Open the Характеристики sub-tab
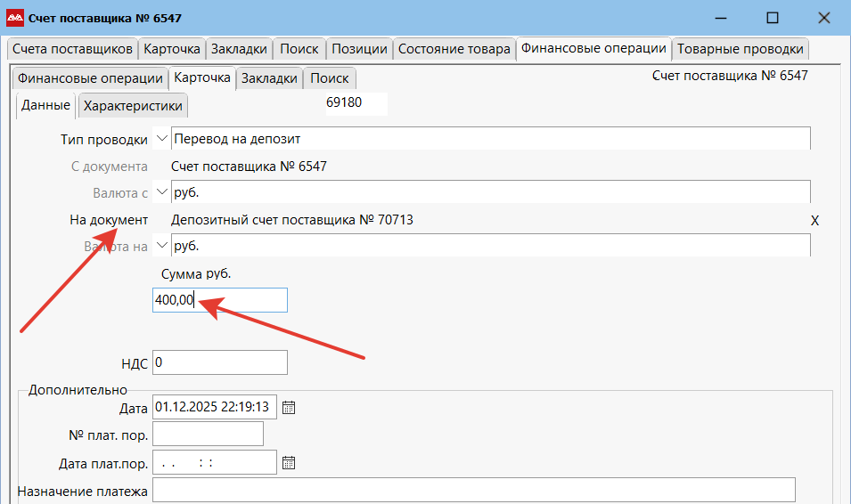The height and width of the screenshot is (504, 851). (133, 106)
